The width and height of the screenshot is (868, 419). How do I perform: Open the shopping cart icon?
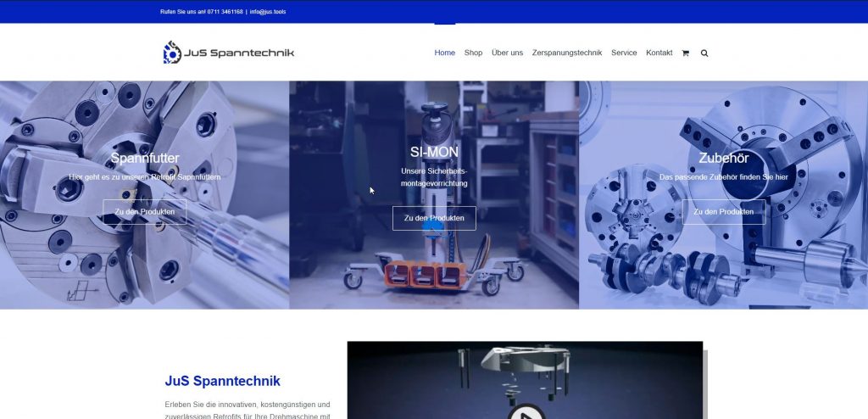(685, 53)
